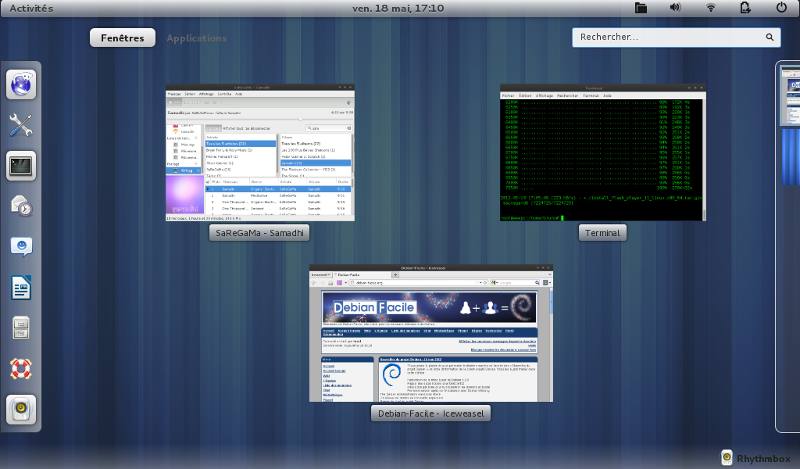Click the Activités button
The height and width of the screenshot is (469, 800).
click(30, 8)
